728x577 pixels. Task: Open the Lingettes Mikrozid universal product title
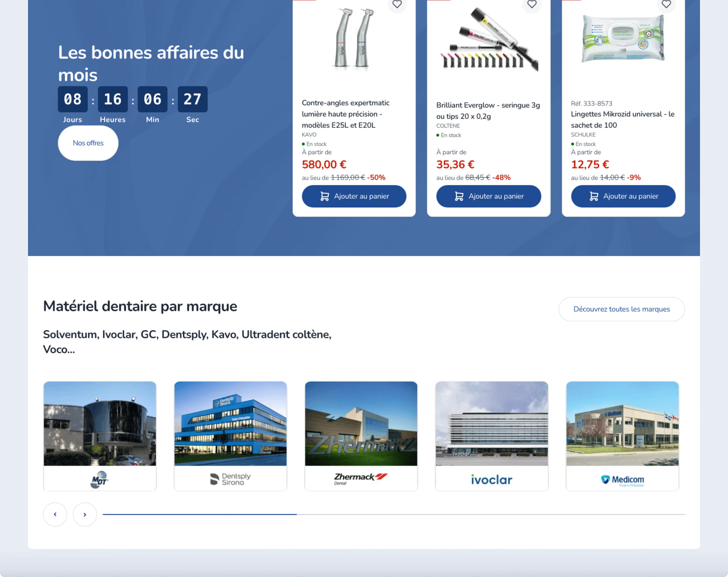(623, 120)
